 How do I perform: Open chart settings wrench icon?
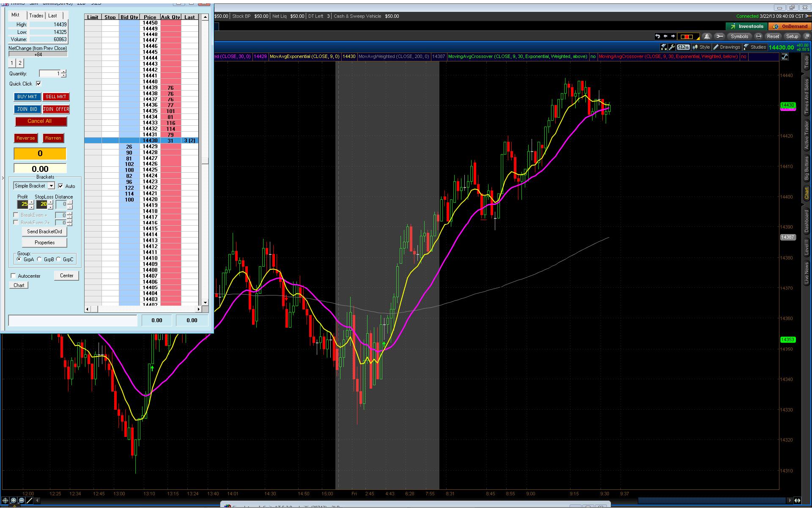[672, 47]
